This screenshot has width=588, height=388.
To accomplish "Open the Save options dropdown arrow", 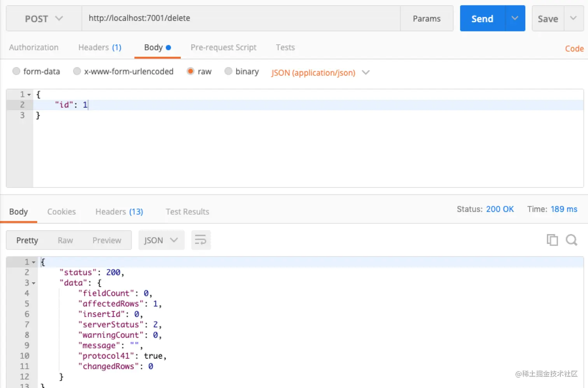I will 573,18.
